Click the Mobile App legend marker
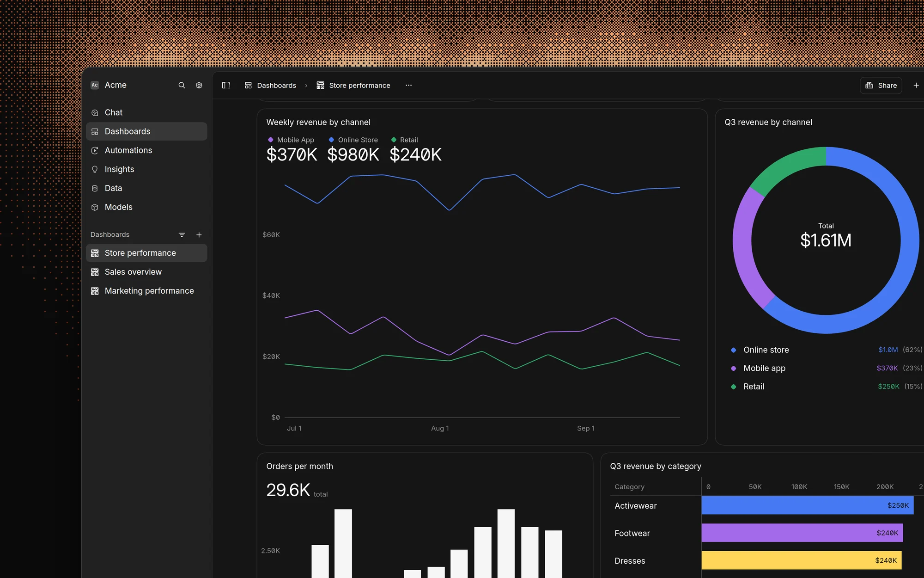This screenshot has height=578, width=924. click(271, 140)
